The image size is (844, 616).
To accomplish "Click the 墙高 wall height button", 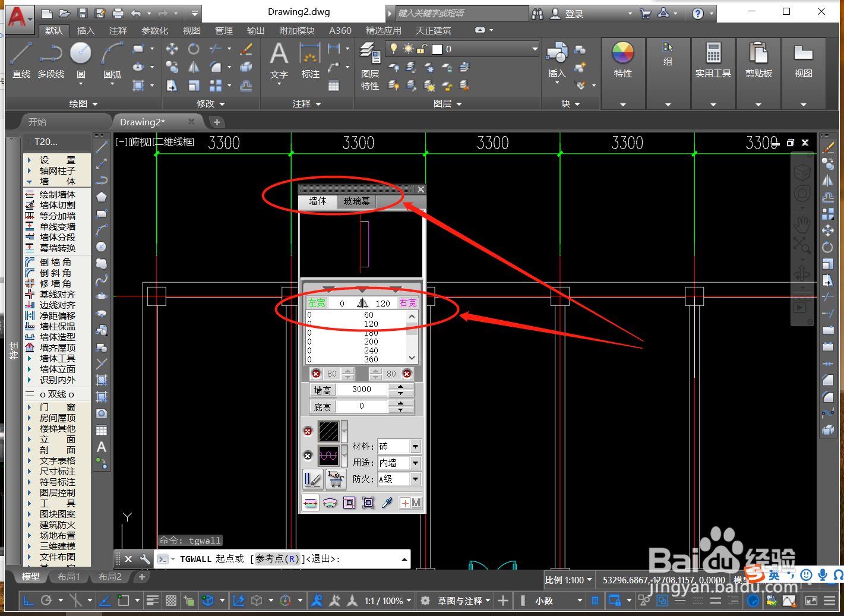I will pos(323,390).
